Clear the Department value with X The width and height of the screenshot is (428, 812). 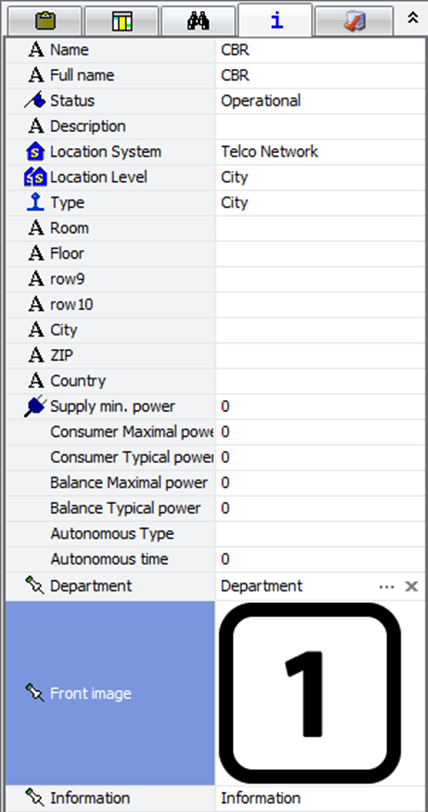coord(411,586)
